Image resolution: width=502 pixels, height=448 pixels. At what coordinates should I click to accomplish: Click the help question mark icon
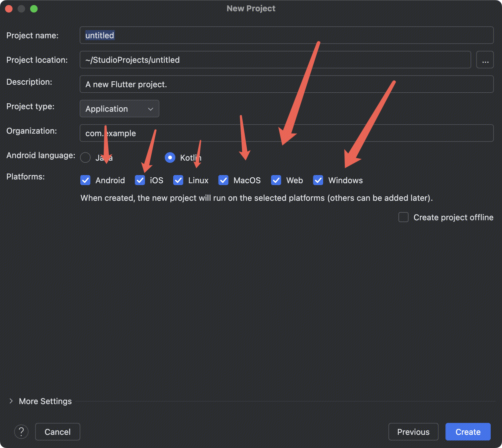(x=21, y=432)
